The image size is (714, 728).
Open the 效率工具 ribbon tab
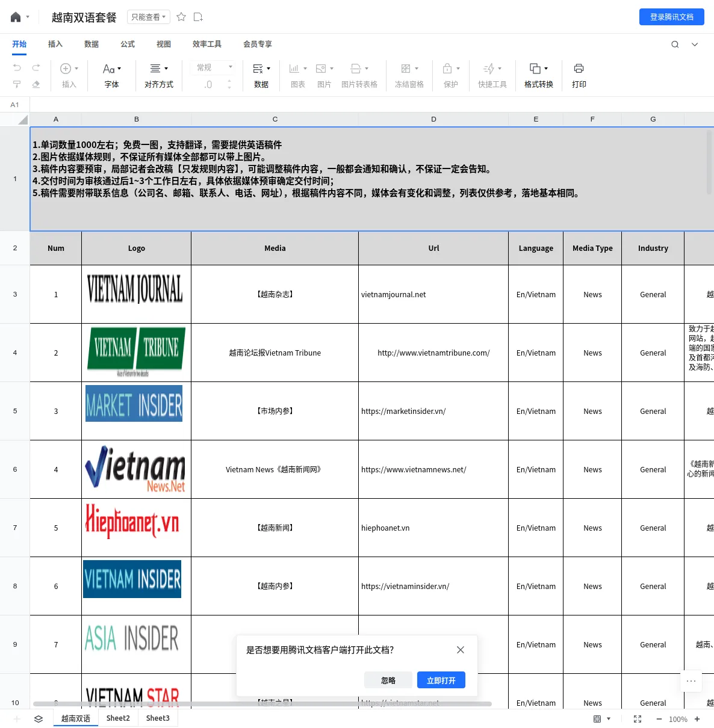(x=207, y=44)
